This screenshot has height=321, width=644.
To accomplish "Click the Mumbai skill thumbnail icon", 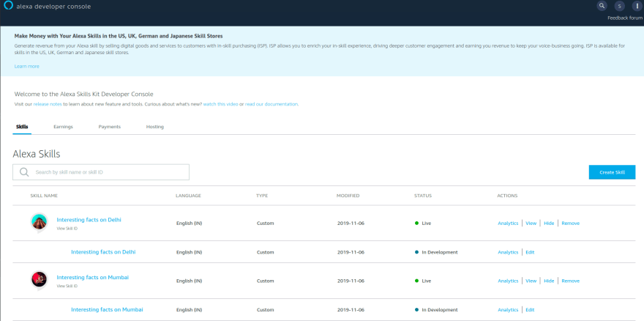I will [x=40, y=280].
